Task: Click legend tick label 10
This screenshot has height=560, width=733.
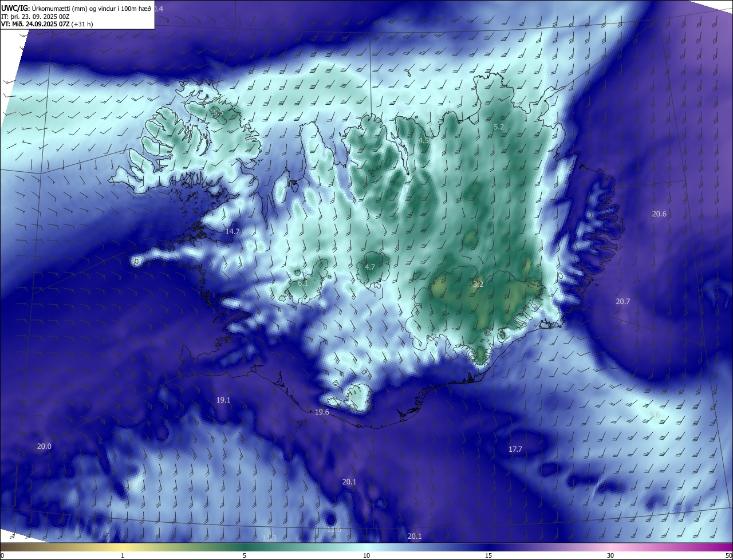Action: pos(366,556)
